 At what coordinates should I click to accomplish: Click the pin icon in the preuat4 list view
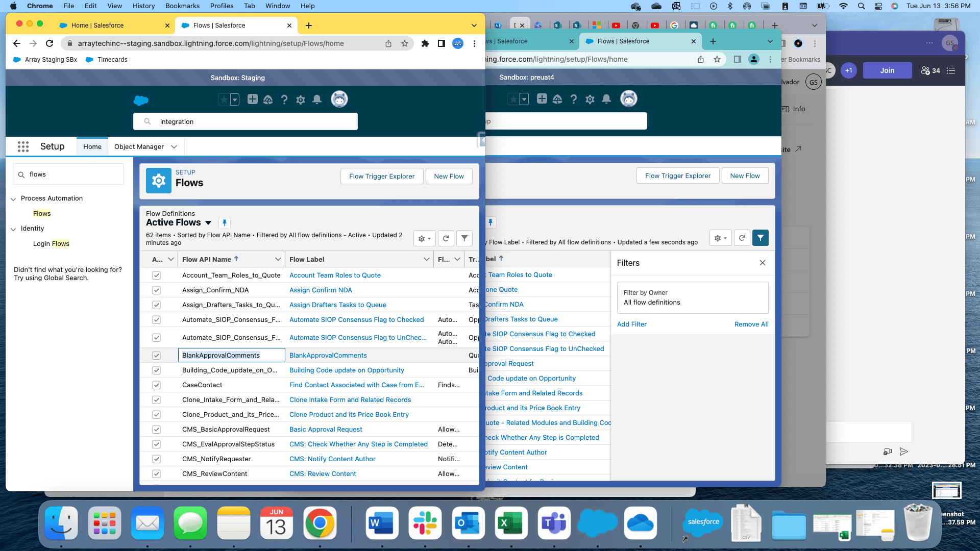(491, 222)
